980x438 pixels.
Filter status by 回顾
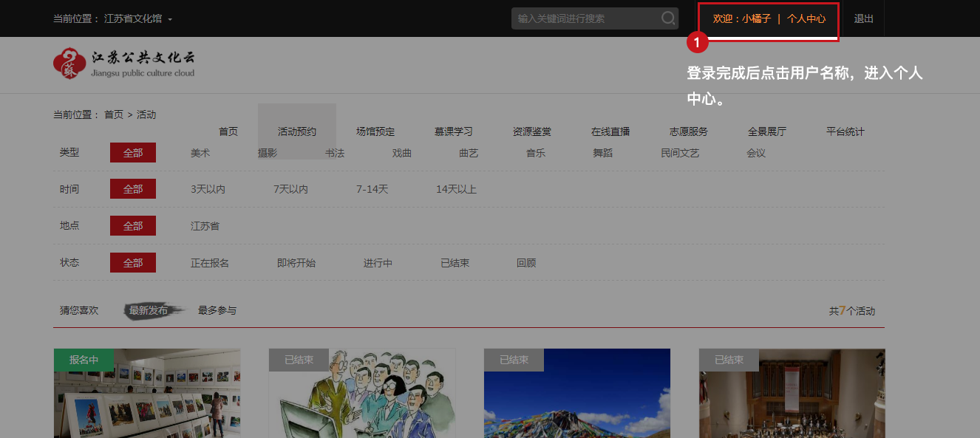coord(526,263)
